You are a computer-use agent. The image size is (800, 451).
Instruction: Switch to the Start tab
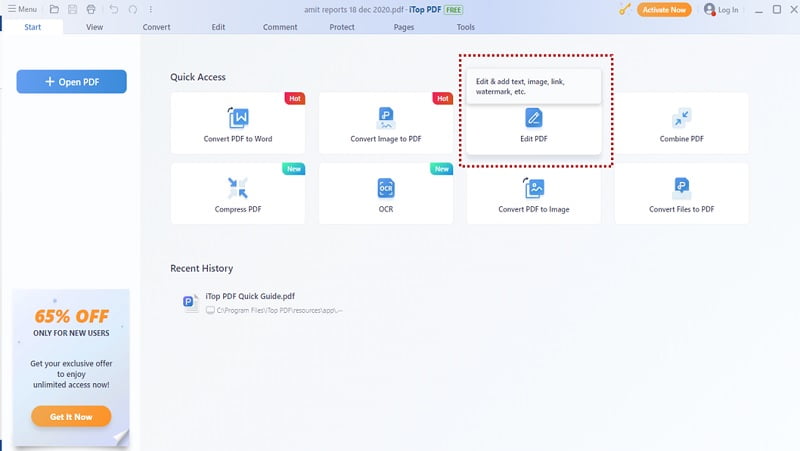click(x=33, y=27)
